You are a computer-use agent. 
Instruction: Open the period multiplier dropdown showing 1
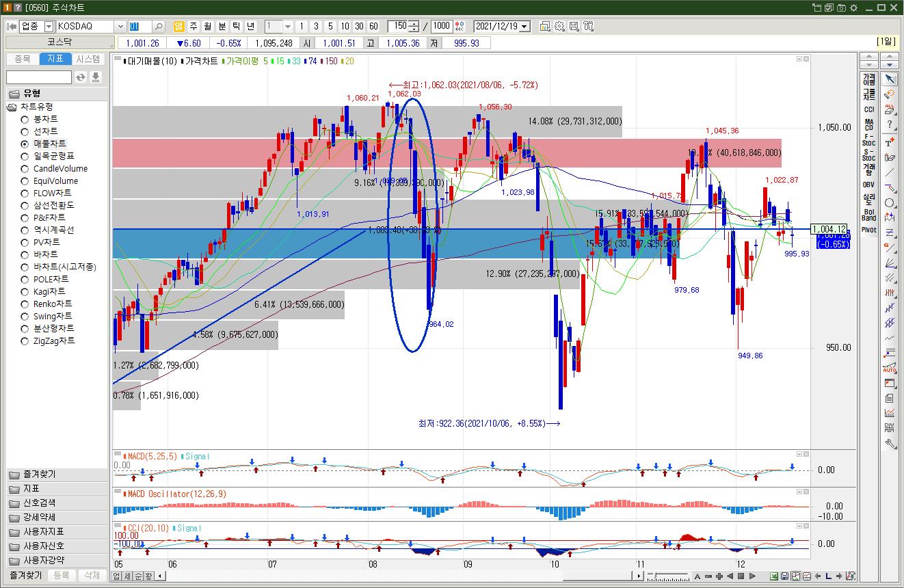tap(288, 26)
